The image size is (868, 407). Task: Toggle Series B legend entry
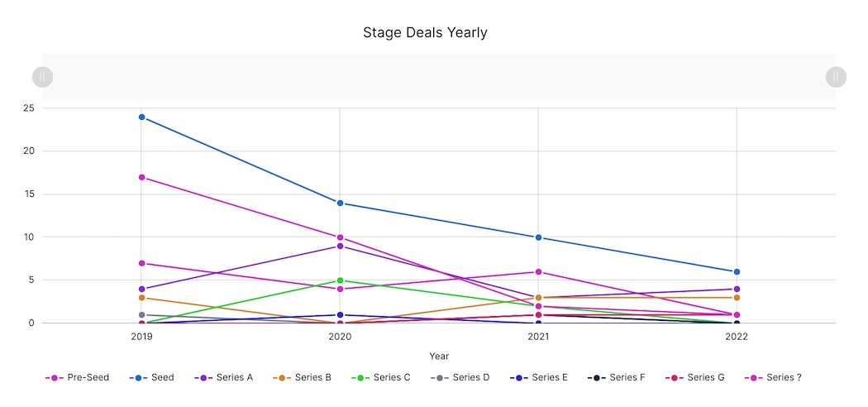(303, 377)
